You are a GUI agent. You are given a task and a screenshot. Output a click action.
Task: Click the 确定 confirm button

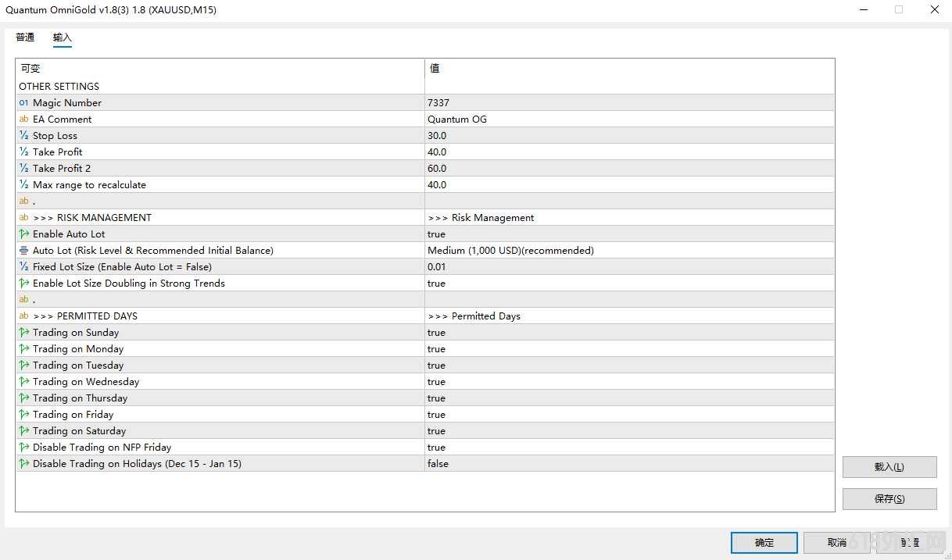click(764, 543)
